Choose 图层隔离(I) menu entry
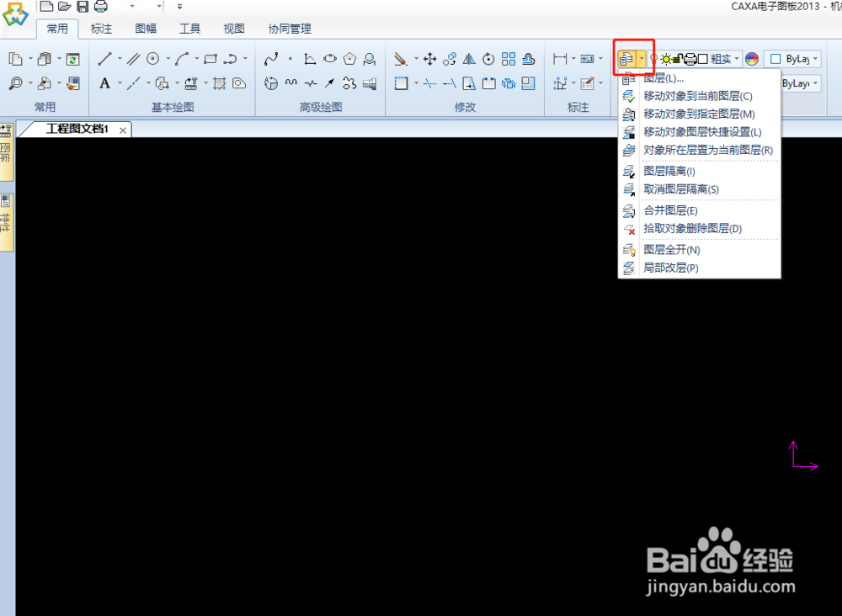Screen dimensions: 842x616 click(x=699, y=171)
